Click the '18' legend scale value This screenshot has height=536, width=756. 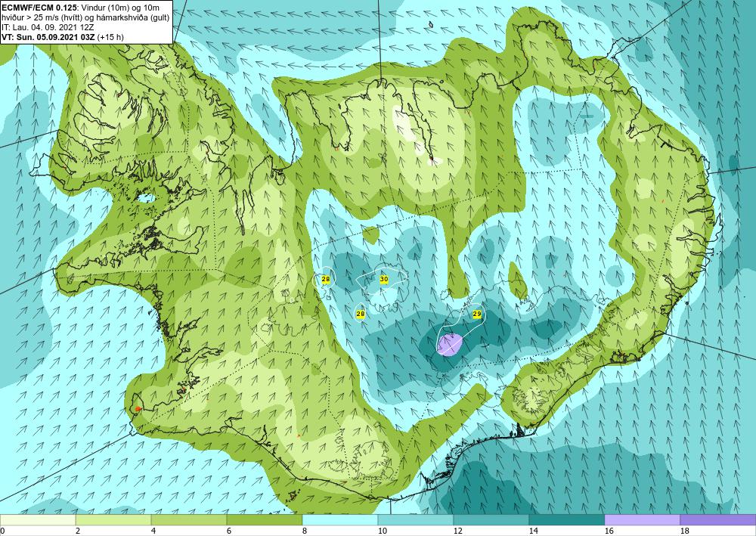pyautogui.click(x=685, y=531)
